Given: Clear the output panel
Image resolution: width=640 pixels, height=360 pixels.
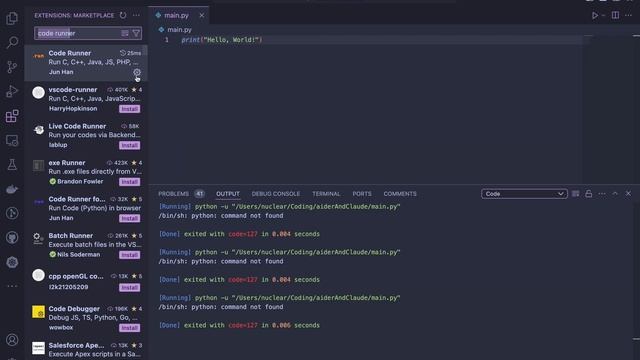Looking at the screenshot, I should tap(576, 194).
